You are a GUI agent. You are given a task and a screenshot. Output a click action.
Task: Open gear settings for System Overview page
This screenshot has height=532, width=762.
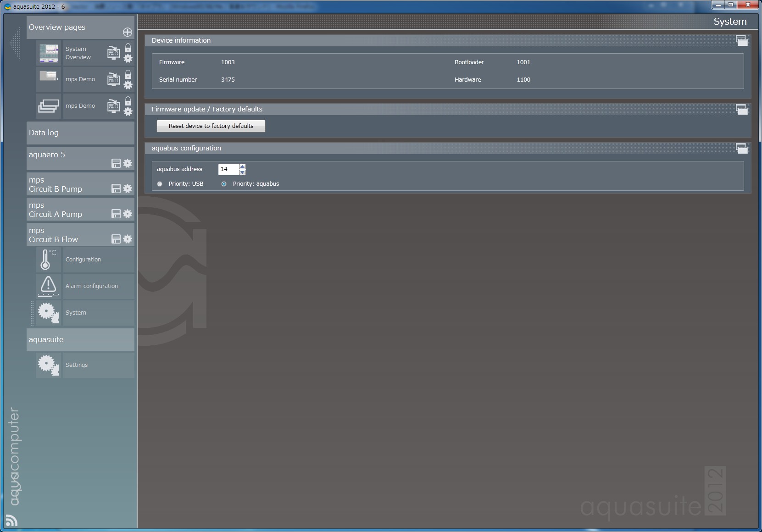click(128, 58)
